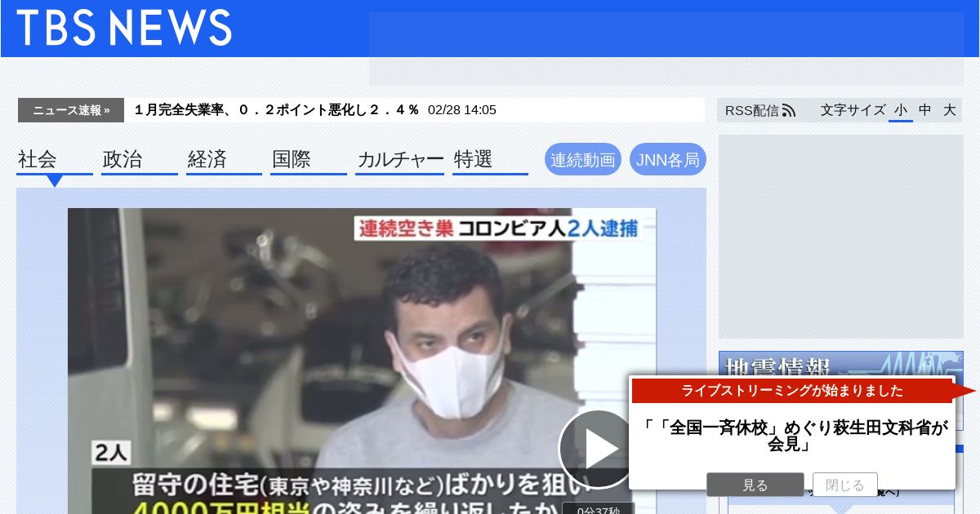
Task: Click the top banner advertisement area
Action: point(666,49)
